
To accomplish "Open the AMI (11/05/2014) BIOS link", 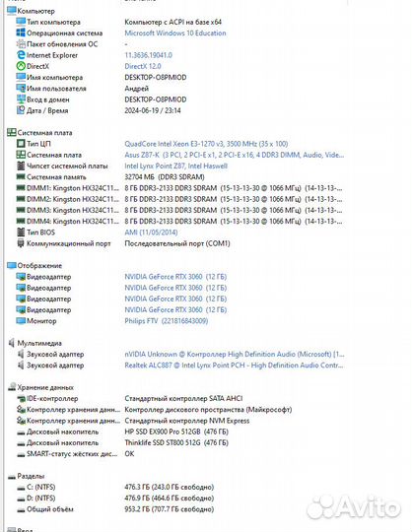I will click(x=151, y=233).
